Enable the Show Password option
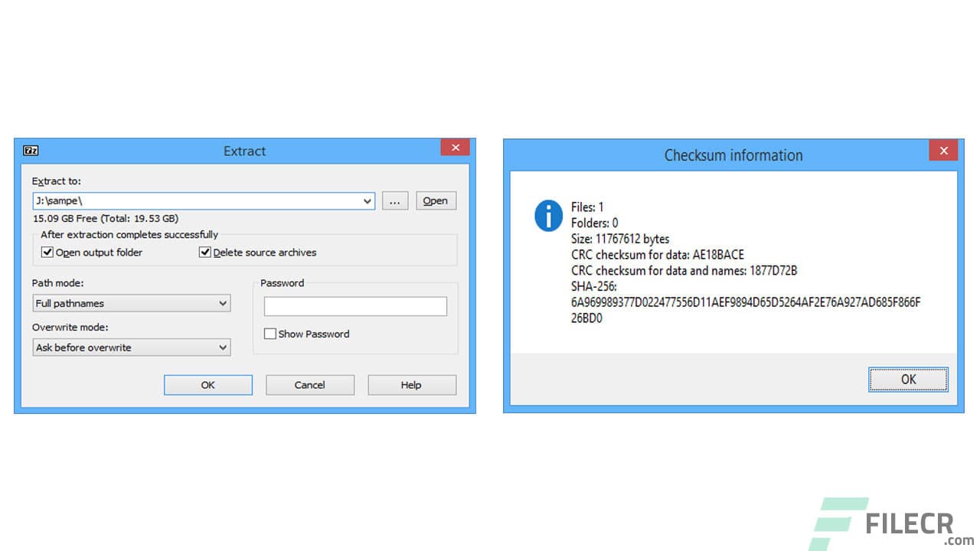The height and width of the screenshot is (551, 980). [x=269, y=334]
